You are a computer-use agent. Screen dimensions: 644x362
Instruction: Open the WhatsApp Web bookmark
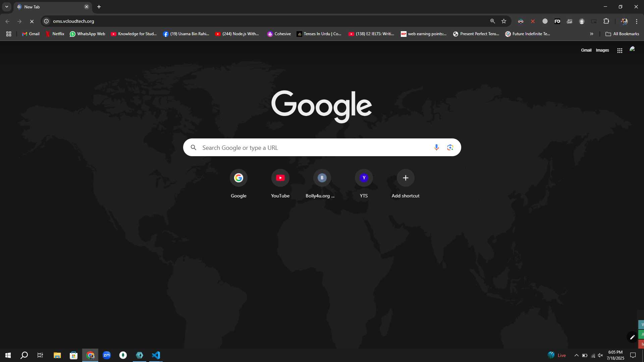click(x=87, y=34)
